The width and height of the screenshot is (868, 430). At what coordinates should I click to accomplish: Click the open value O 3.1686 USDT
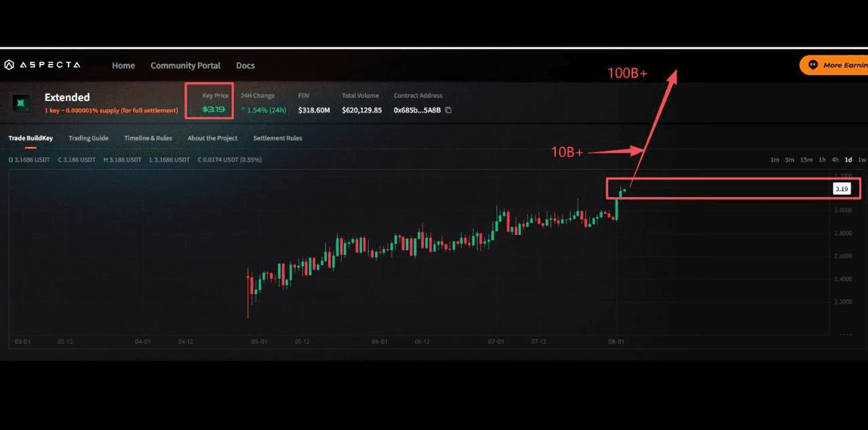pos(31,160)
